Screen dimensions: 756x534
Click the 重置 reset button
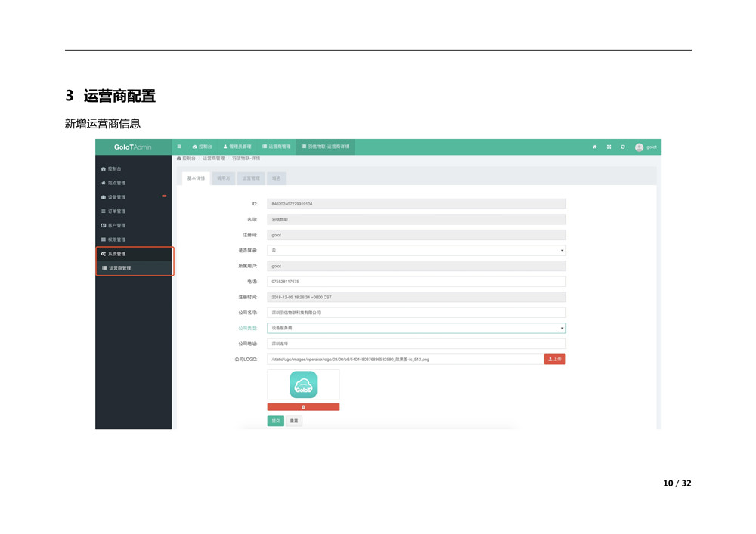(294, 421)
